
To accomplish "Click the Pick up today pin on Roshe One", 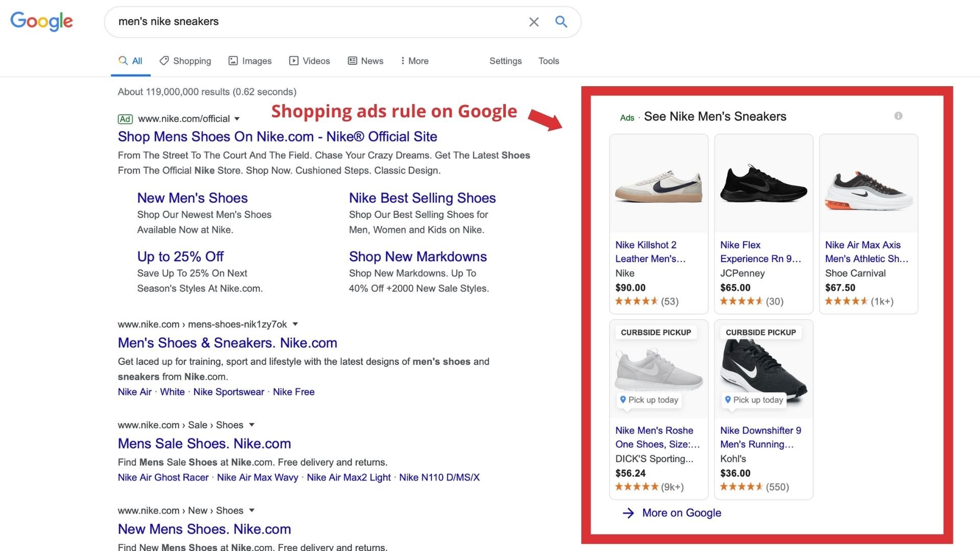I will click(x=623, y=399).
